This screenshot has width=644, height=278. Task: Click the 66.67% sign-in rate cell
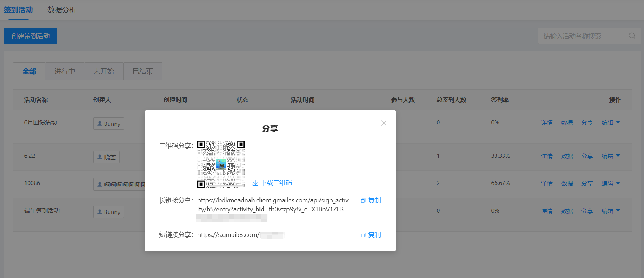[x=500, y=183]
